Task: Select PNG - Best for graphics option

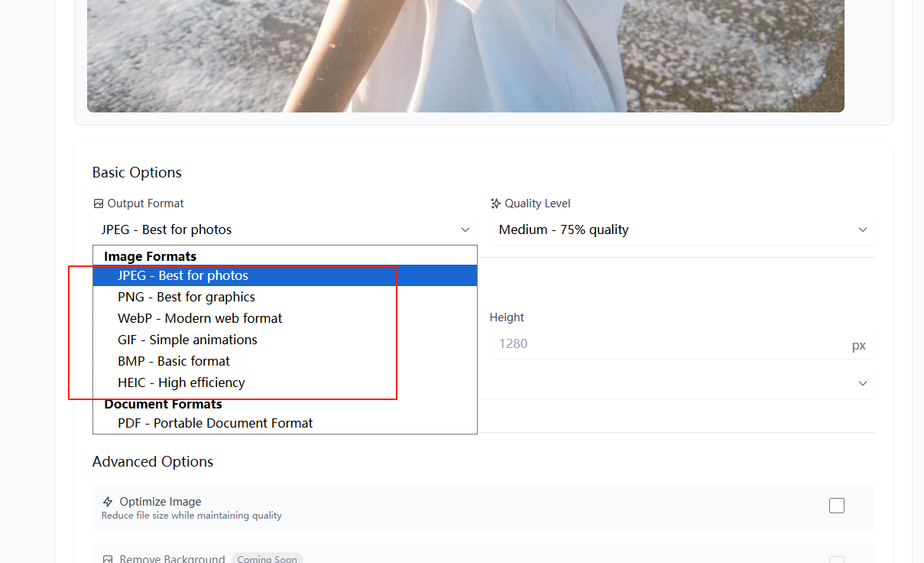Action: coord(285,297)
